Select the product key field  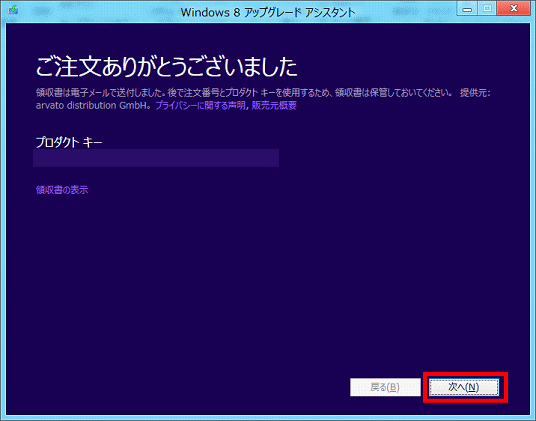156,158
